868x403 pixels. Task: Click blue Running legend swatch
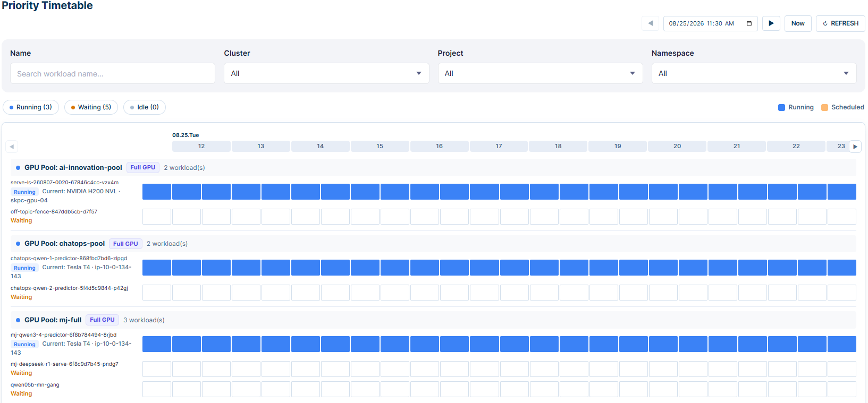[x=781, y=107]
